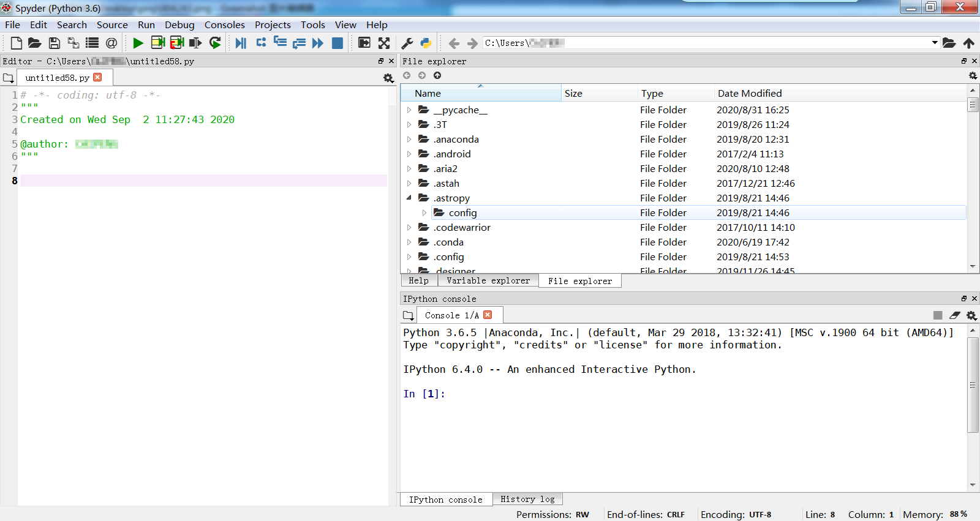Image resolution: width=980 pixels, height=521 pixels.
Task: Click the working directory path field
Action: (706, 43)
